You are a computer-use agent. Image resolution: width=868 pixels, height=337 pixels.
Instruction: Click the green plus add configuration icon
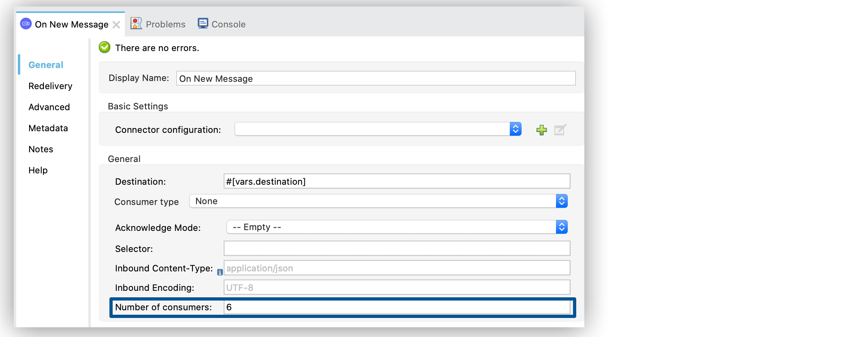[x=541, y=130]
